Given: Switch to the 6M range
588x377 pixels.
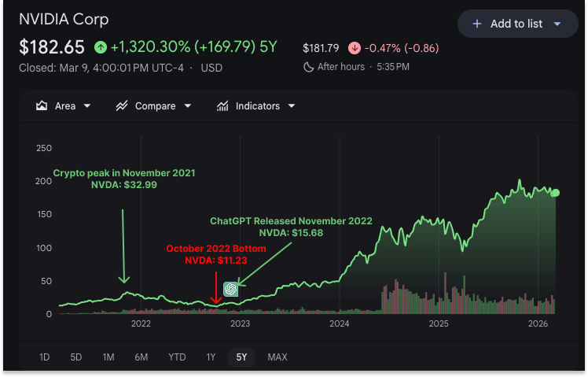Looking at the screenshot, I should (x=141, y=357).
